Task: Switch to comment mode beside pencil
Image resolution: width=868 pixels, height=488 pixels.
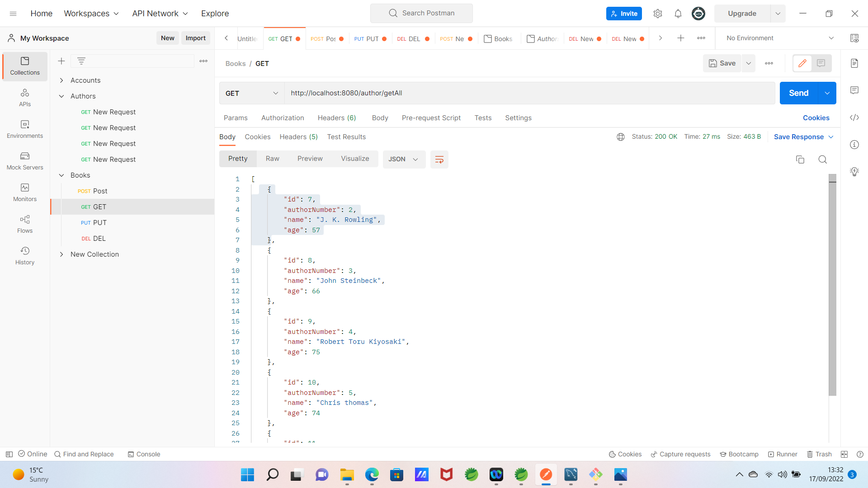Action: tap(821, 63)
